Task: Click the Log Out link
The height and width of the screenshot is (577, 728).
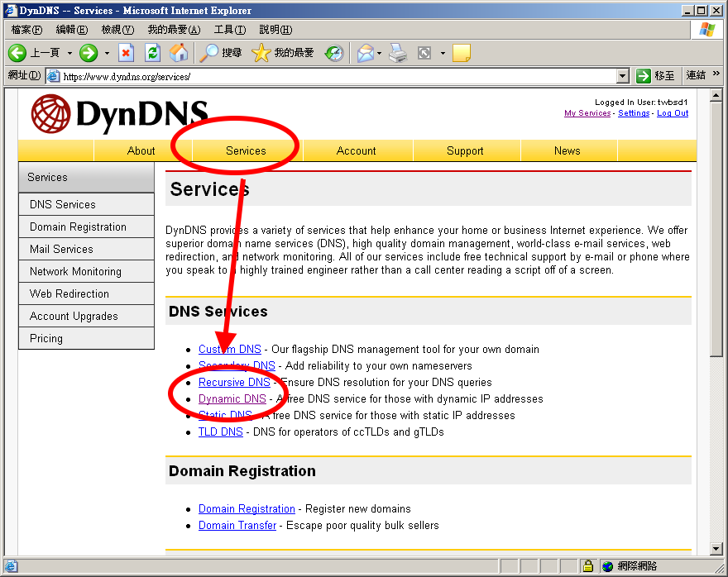Action: point(673,113)
